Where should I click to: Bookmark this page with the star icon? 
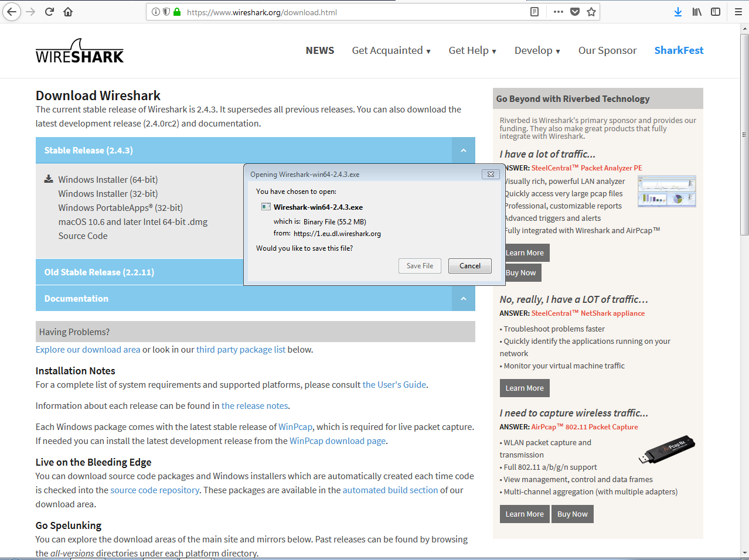591,12
